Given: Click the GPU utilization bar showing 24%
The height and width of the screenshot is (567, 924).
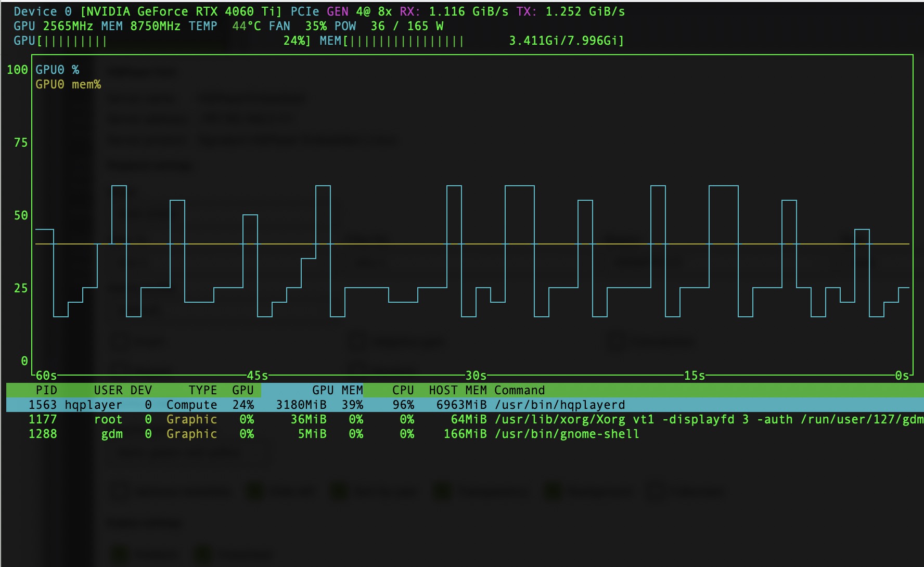Looking at the screenshot, I should 162,41.
